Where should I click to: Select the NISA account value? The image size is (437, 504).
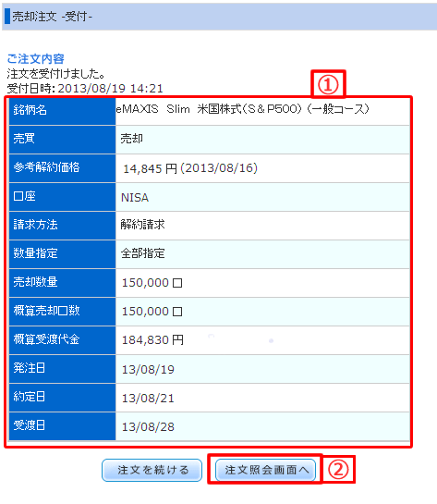(135, 197)
